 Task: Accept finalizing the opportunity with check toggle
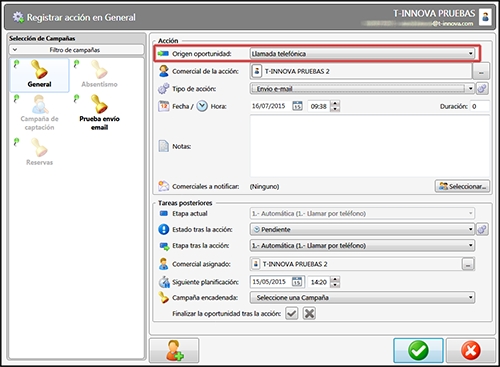pos(292,313)
